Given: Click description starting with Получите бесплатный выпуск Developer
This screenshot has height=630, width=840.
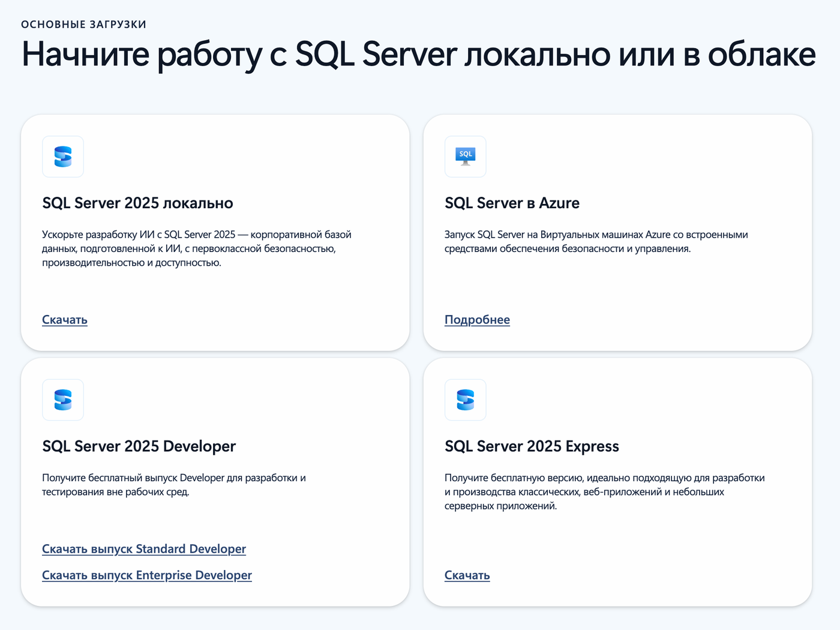Looking at the screenshot, I should click(174, 485).
